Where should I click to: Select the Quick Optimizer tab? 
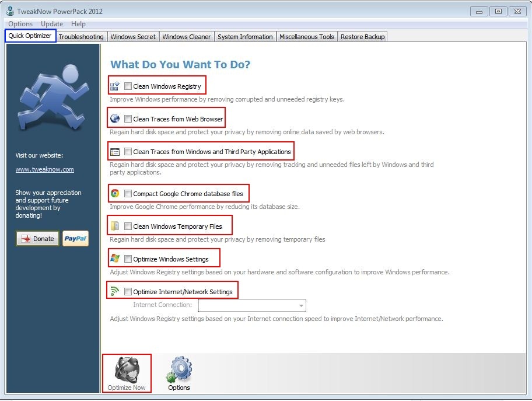tap(30, 36)
